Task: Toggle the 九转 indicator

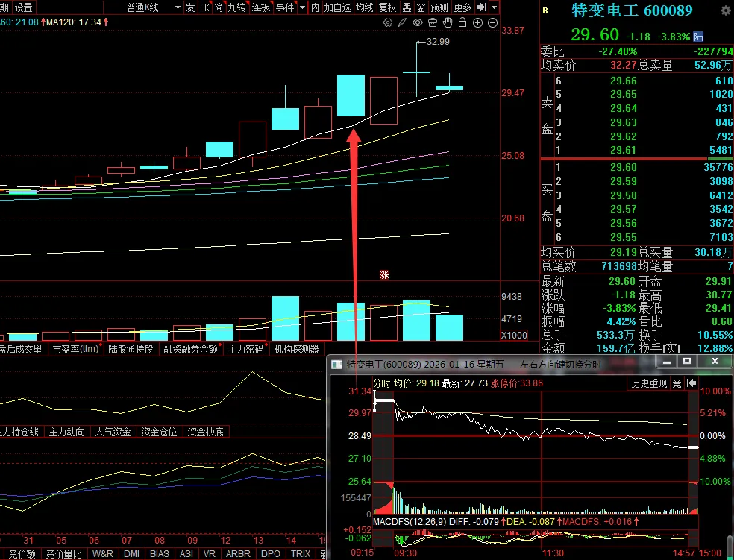Action: click(236, 7)
